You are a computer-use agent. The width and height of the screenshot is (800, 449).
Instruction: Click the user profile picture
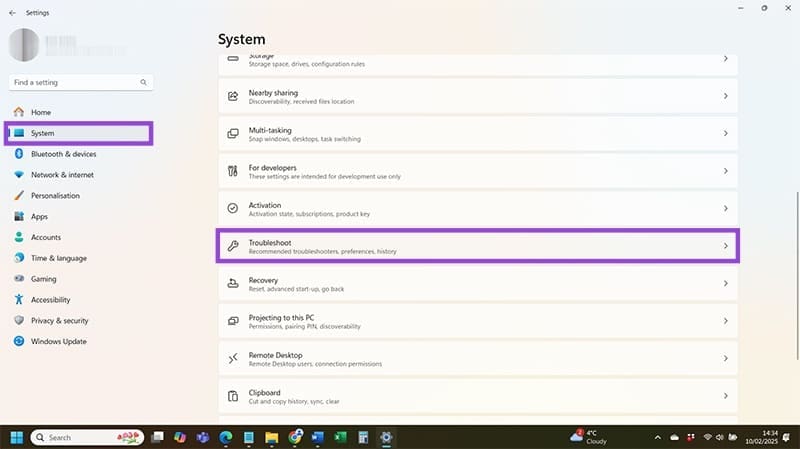click(x=24, y=45)
